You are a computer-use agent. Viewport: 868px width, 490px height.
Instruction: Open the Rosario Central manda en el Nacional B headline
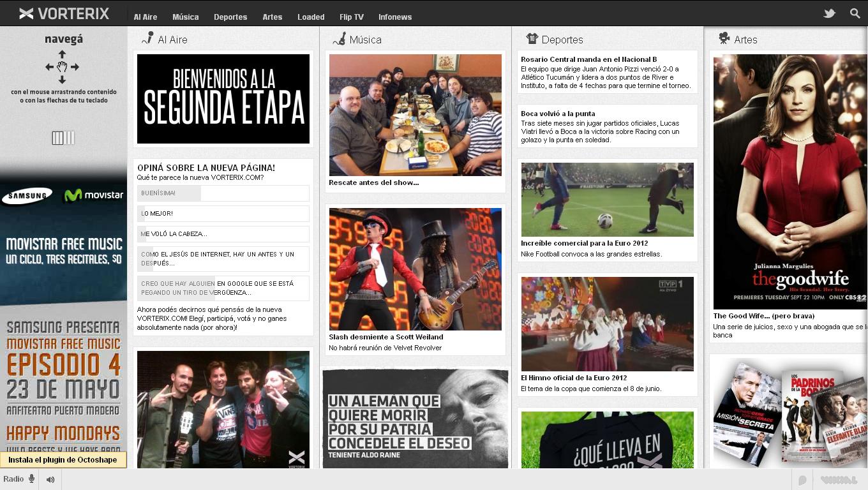pos(588,59)
